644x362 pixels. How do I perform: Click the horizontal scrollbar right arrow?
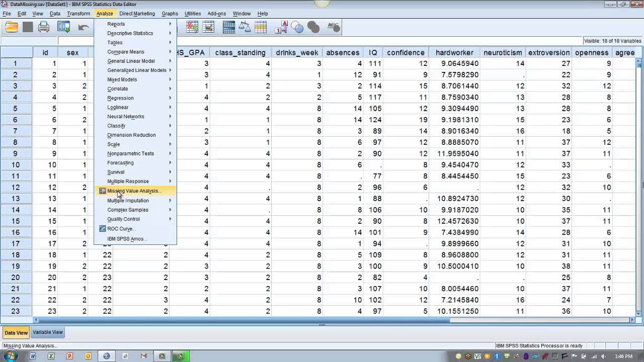[633, 320]
